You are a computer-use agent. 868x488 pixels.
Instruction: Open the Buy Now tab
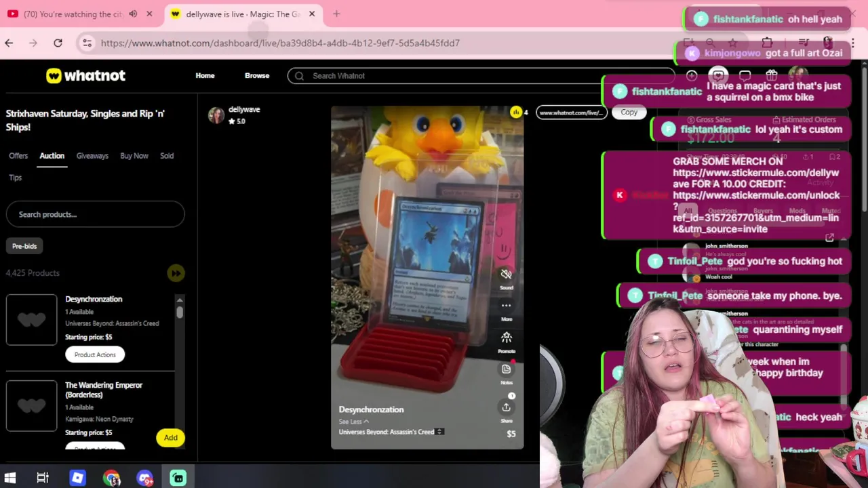[x=134, y=156]
